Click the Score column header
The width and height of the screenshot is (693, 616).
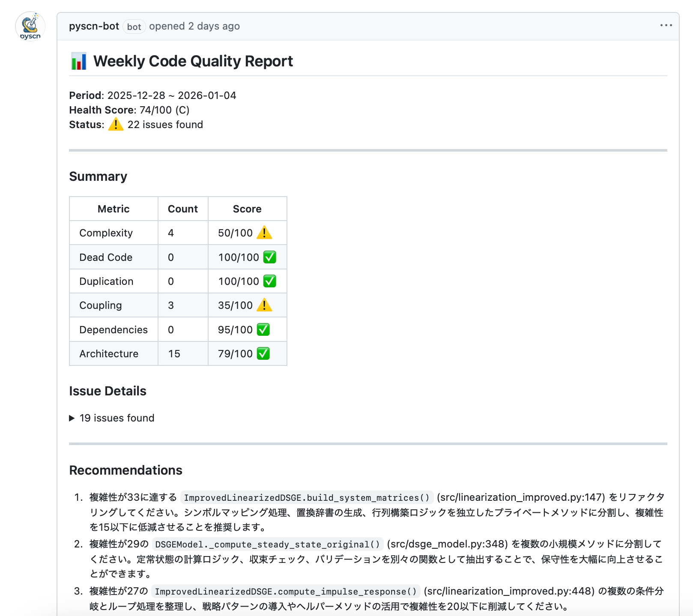(x=247, y=209)
